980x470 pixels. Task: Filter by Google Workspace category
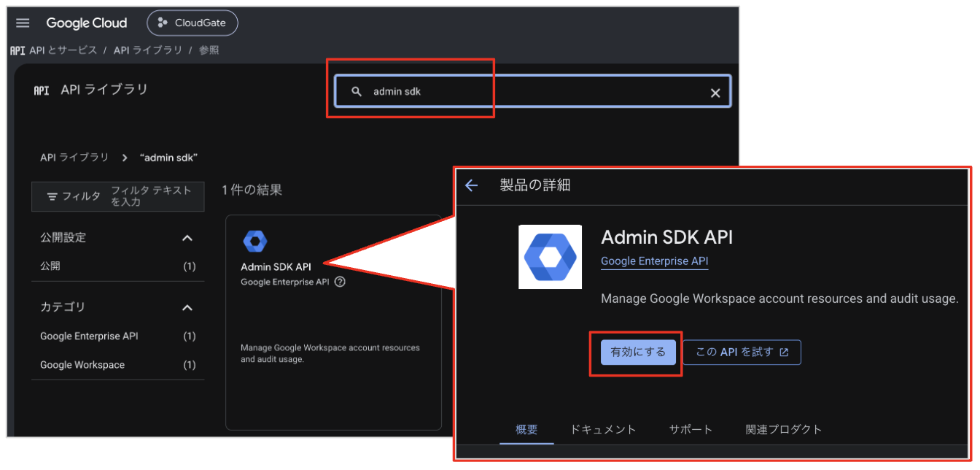118,365
